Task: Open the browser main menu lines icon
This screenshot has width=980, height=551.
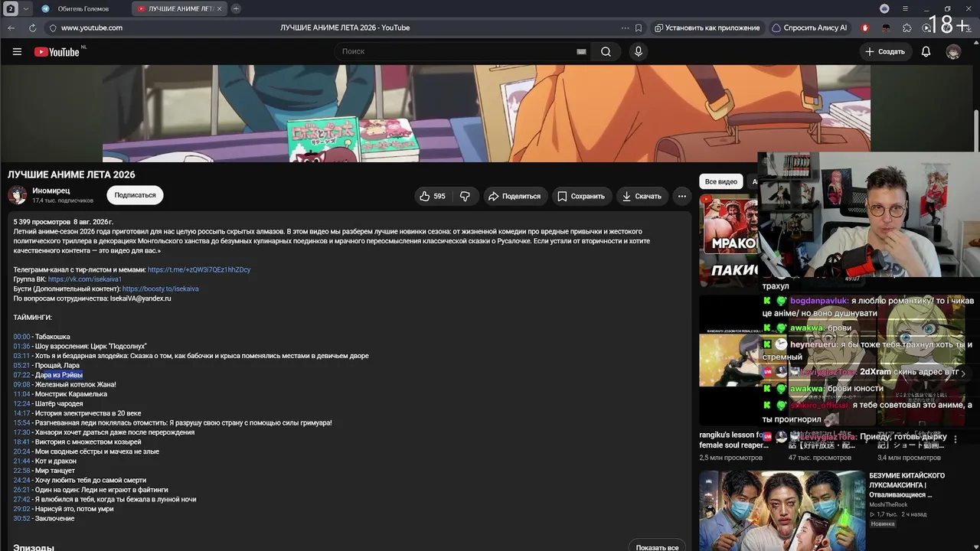Action: pyautogui.click(x=905, y=8)
